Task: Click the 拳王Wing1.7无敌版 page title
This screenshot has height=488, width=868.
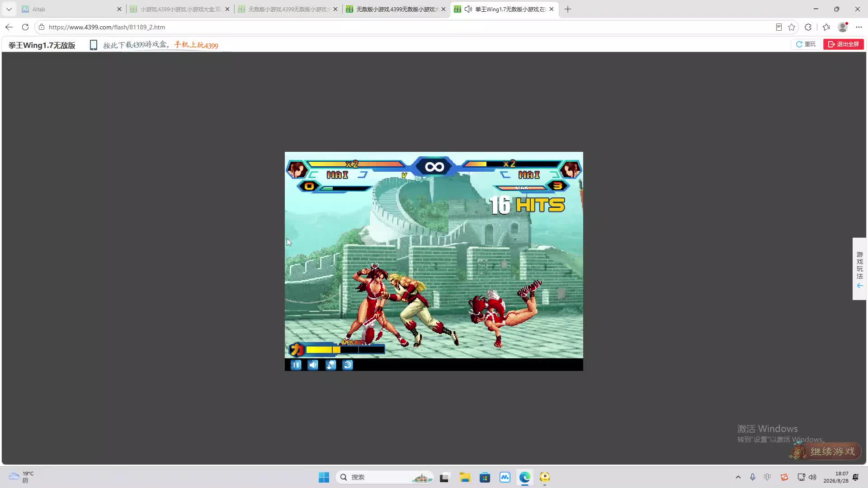Action: click(42, 45)
